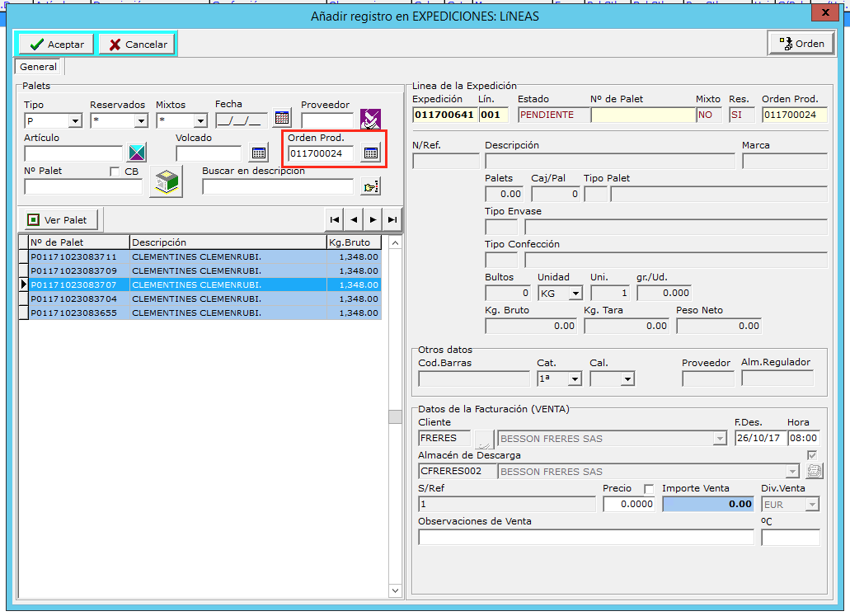
Task: Toggle the checkbox above Almacén de Descarga icon
Action: point(813,455)
